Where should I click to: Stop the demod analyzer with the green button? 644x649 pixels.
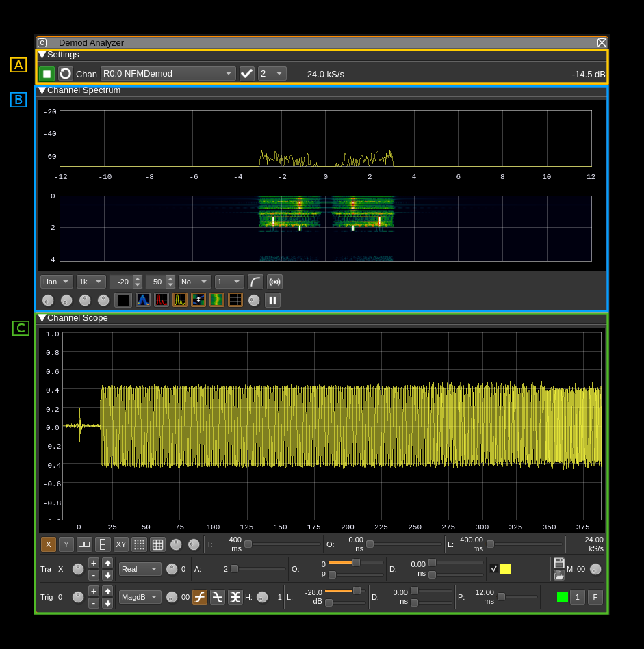(x=47, y=74)
